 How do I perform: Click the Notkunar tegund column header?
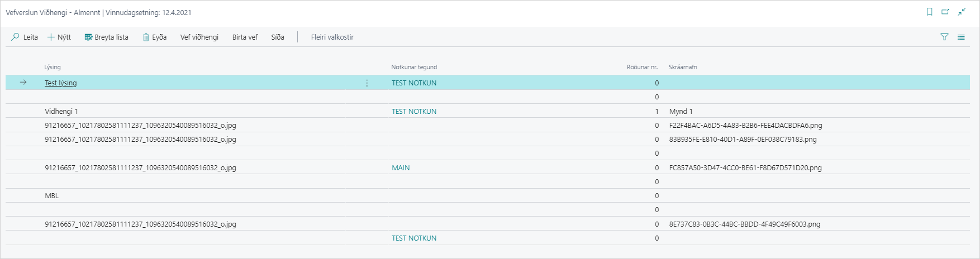coord(414,68)
